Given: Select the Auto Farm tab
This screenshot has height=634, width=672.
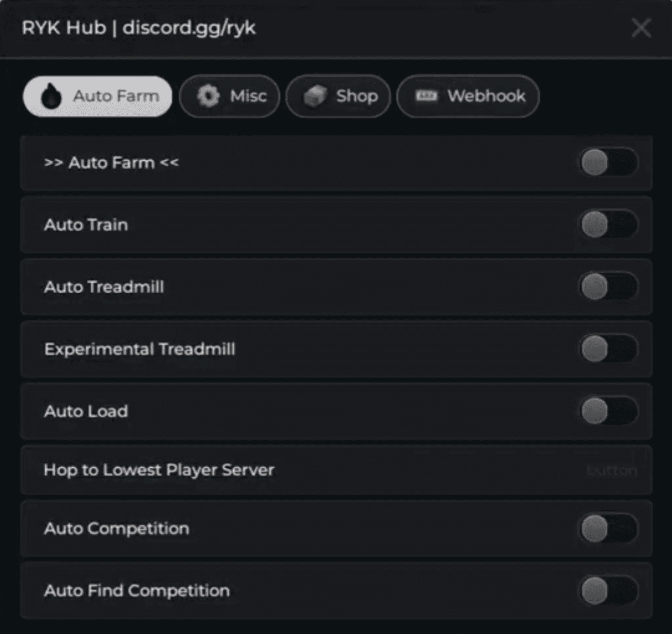Looking at the screenshot, I should click(x=97, y=96).
